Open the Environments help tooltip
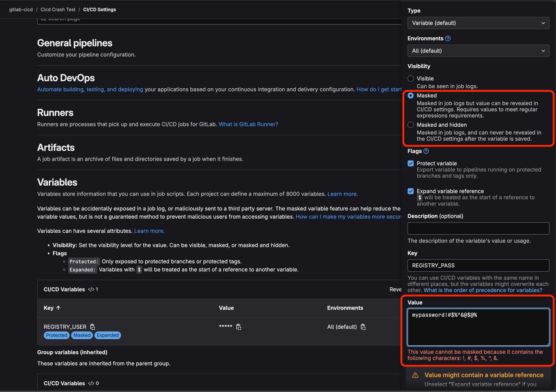 [x=448, y=38]
